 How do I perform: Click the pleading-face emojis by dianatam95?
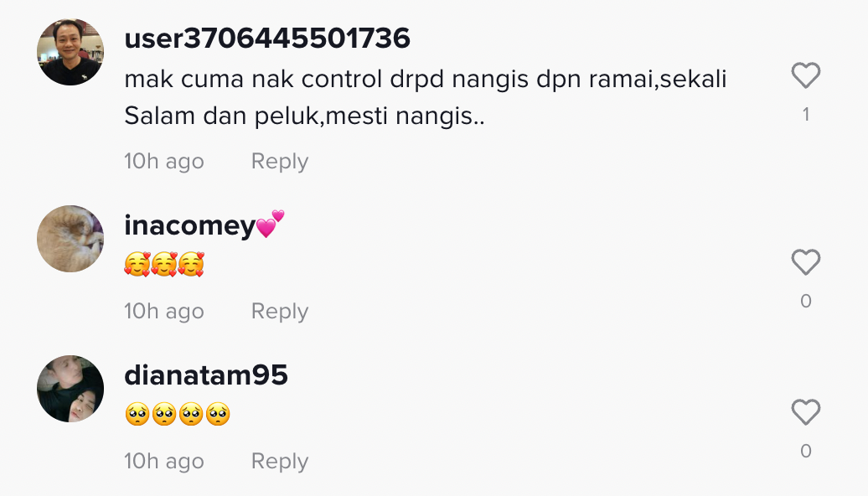click(177, 414)
